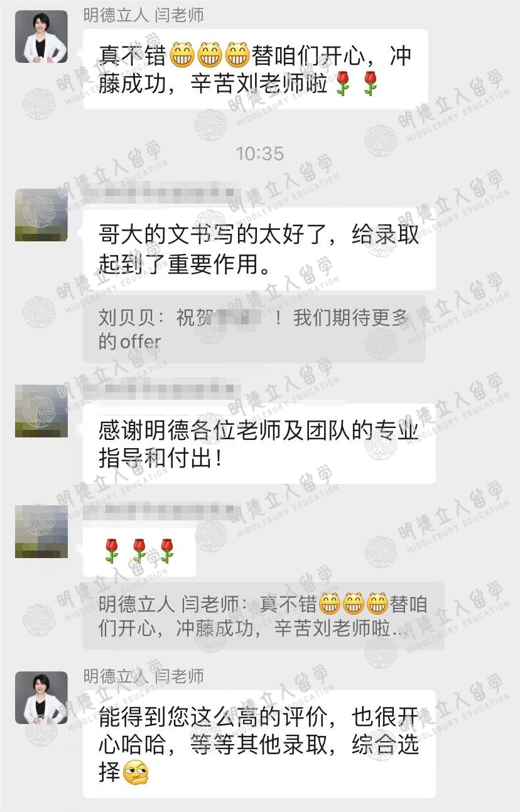Jump to quoted message from 刘贝贝

(x=254, y=329)
